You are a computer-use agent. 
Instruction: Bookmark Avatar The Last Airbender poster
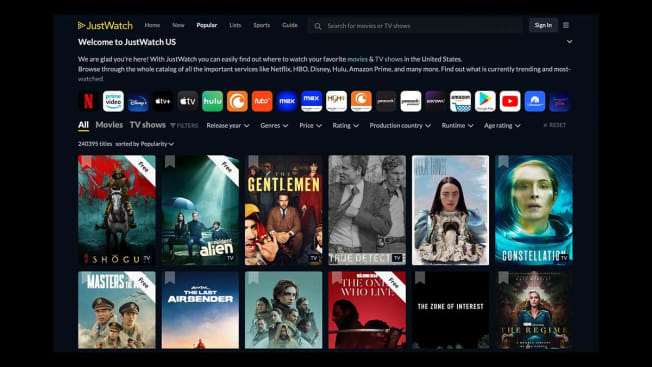170,278
